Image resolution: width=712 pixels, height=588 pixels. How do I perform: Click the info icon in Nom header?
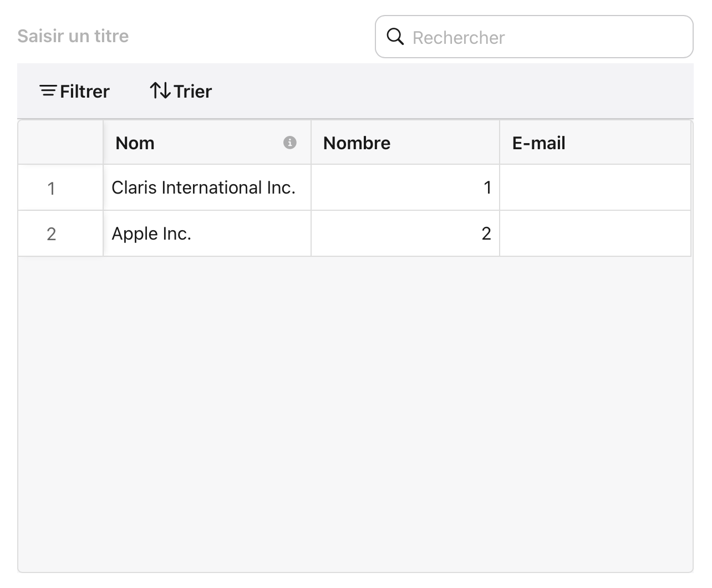(289, 143)
